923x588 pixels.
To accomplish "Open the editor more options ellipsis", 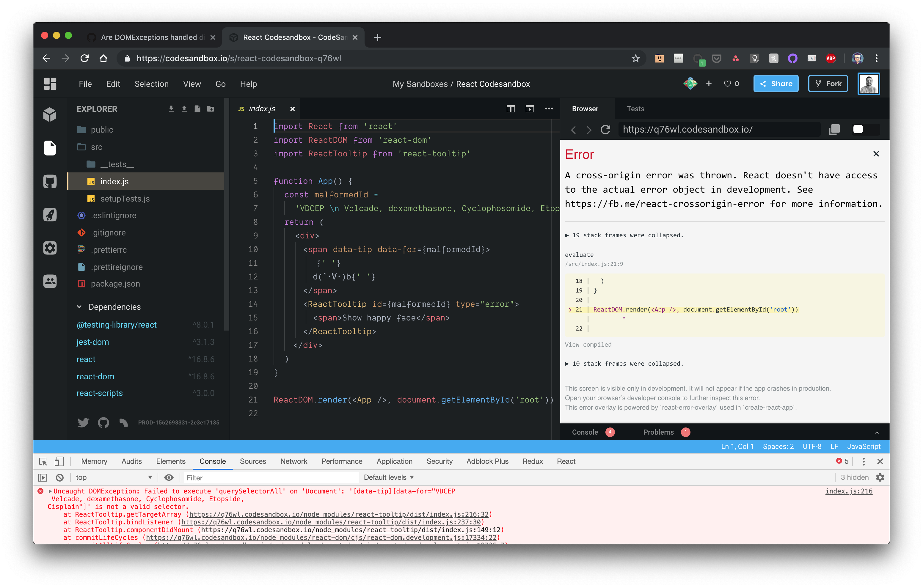I will pos(549,109).
